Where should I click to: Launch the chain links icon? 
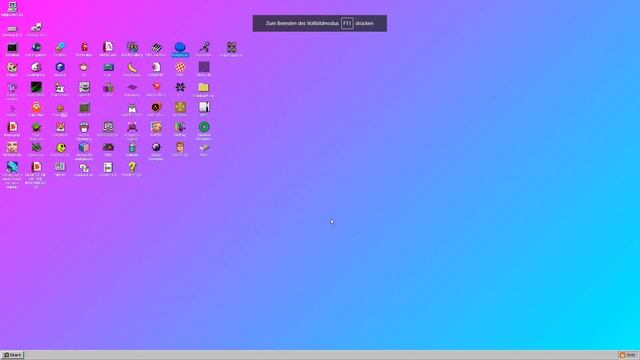[84, 167]
